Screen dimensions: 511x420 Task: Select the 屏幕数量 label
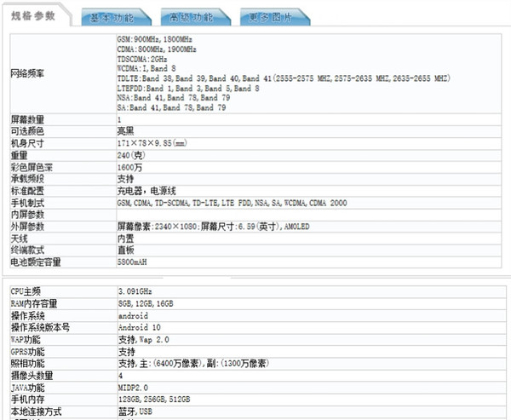pos(27,119)
